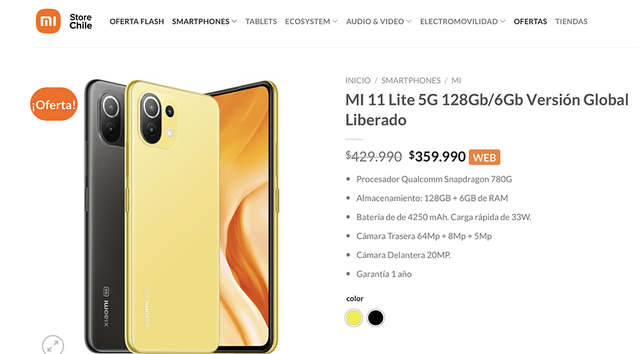This screenshot has height=354, width=644.
Task: Click the orange Mi logo icon
Action: (48, 21)
